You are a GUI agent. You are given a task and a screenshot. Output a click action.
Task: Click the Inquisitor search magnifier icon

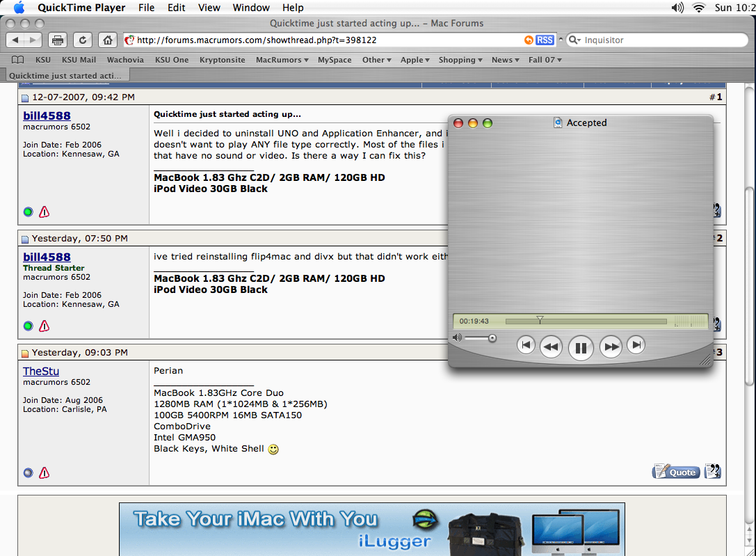click(x=574, y=40)
